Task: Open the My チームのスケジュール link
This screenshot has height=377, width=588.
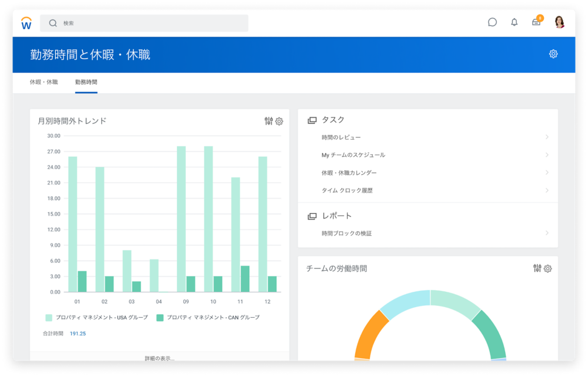Action: pyautogui.click(x=353, y=155)
